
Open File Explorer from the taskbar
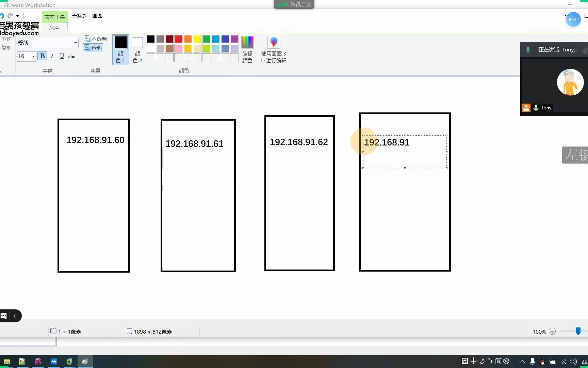coord(7,362)
